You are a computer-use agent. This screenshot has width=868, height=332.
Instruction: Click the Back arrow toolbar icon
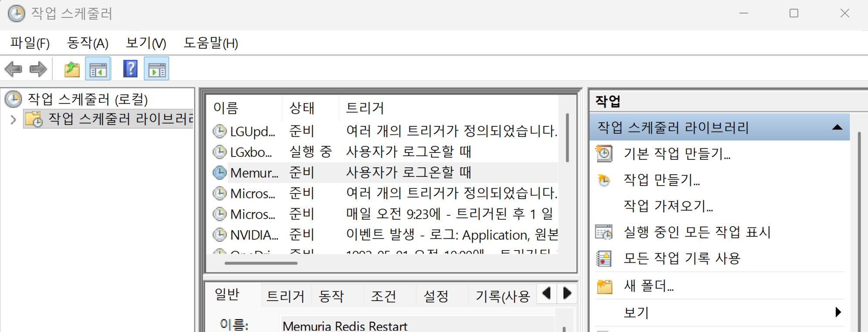(x=13, y=69)
